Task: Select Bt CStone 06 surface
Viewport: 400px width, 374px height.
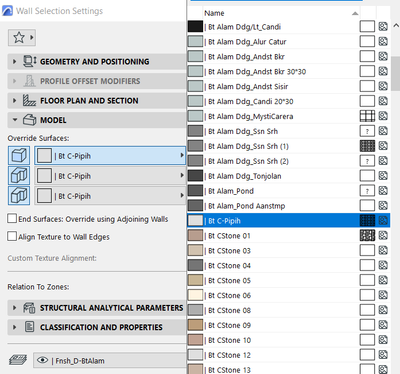Action: [288, 295]
